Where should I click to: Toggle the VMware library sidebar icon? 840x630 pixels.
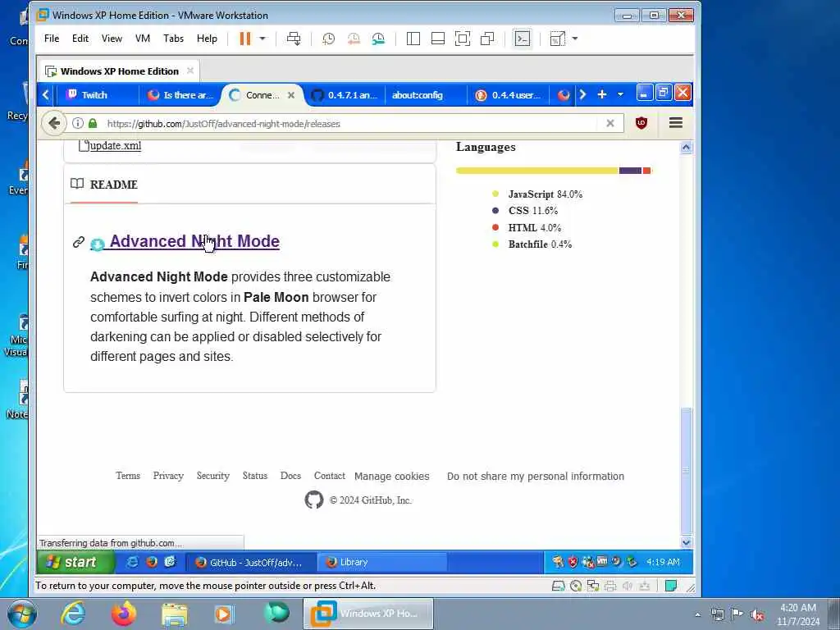(413, 39)
